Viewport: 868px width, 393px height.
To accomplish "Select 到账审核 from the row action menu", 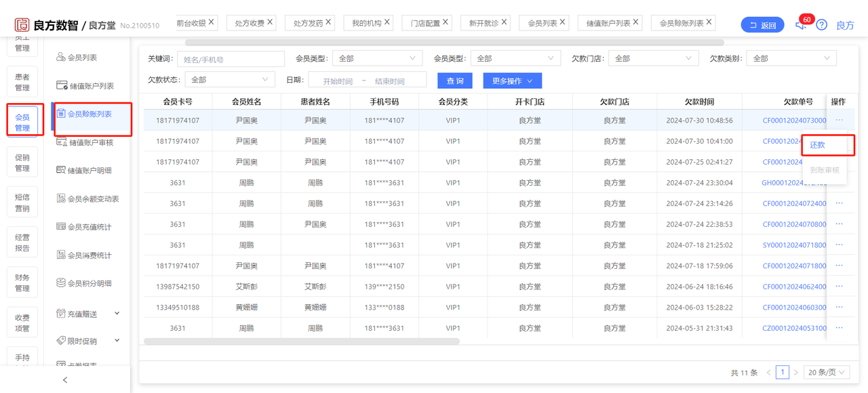I will (x=825, y=170).
